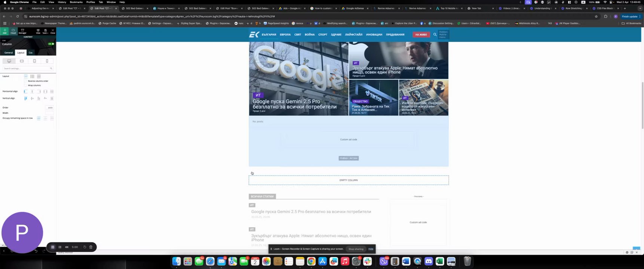Bookmark this page with star icon
Image resolution: width=644 pixels, height=269 pixels.
pyautogui.click(x=596, y=16)
